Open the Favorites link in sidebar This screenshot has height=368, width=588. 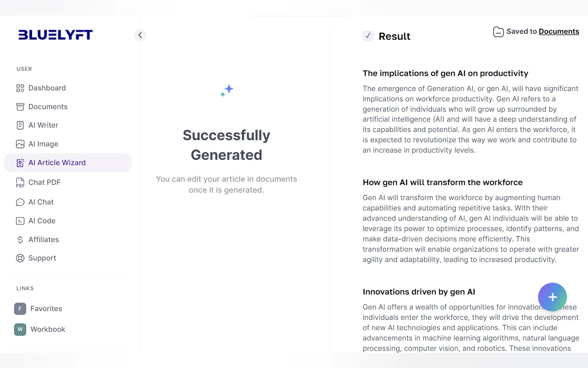point(46,309)
